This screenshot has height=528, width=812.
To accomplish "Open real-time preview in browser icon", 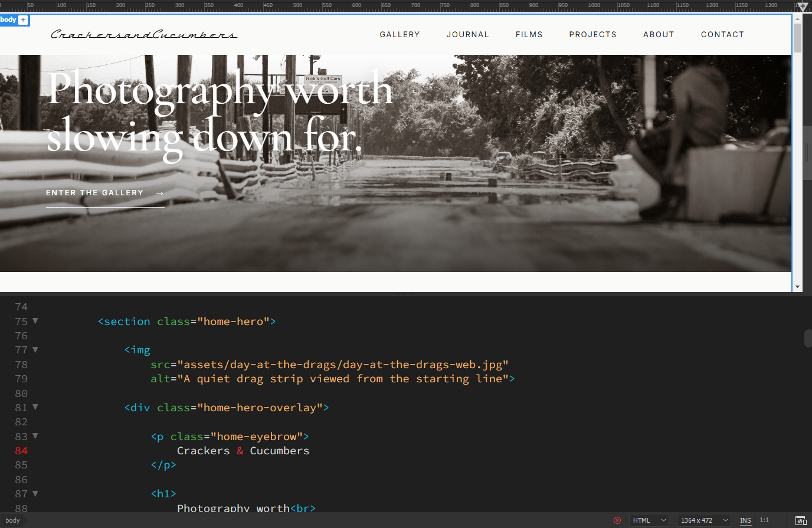I will pyautogui.click(x=801, y=520).
